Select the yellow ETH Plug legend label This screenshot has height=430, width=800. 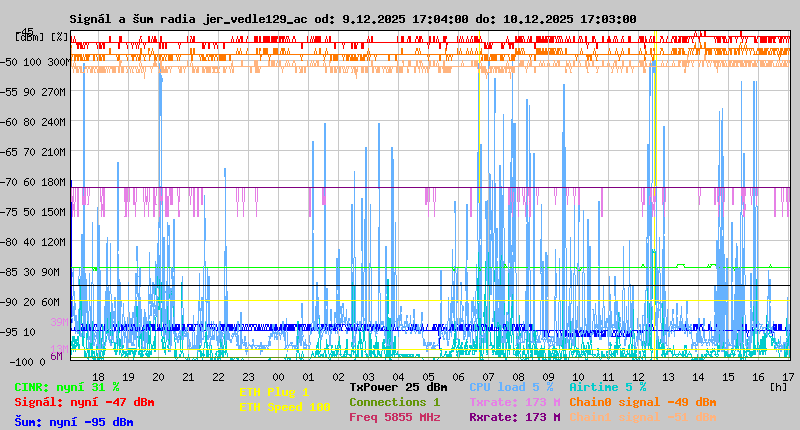274,392
